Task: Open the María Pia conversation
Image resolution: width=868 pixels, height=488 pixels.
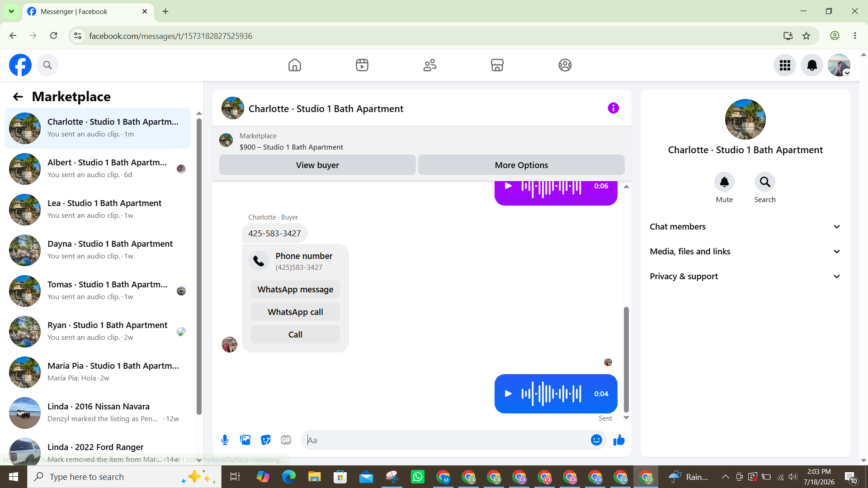Action: point(97,372)
